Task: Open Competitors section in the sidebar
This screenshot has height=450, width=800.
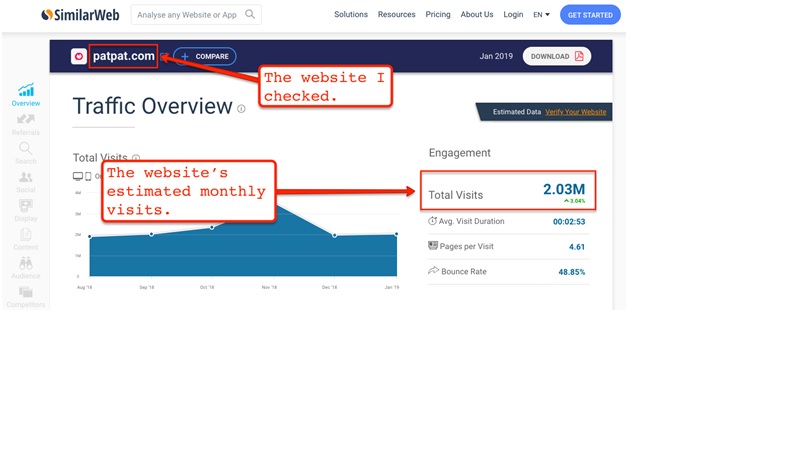Action: click(26, 297)
